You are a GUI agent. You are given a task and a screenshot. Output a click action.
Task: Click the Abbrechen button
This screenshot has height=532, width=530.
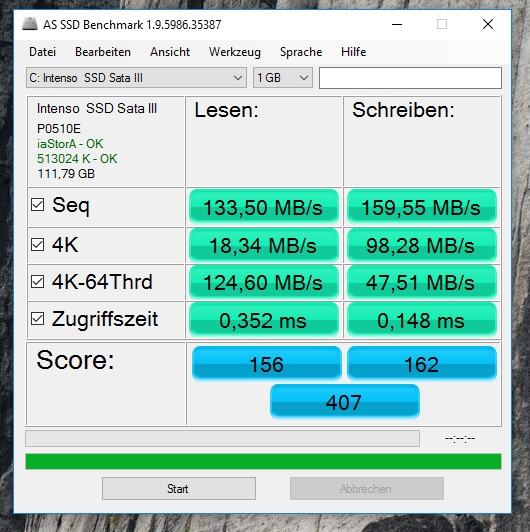[367, 489]
